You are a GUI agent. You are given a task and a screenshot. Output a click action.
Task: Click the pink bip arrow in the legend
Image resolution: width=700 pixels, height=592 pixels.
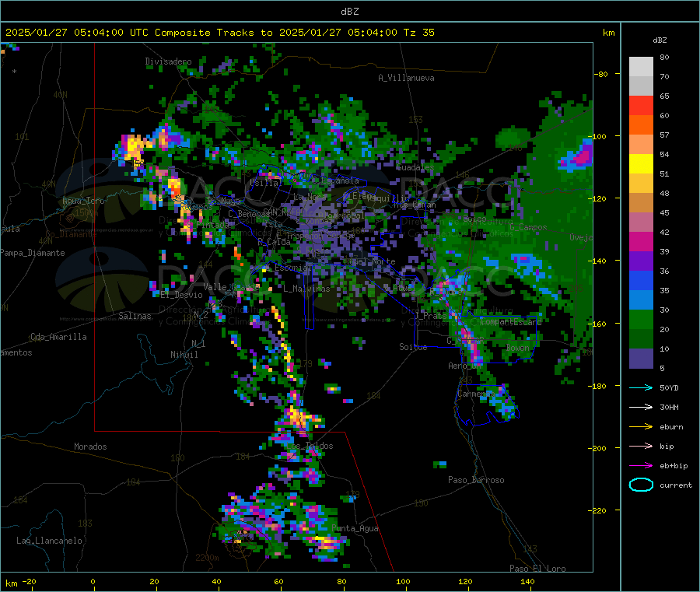pos(641,446)
